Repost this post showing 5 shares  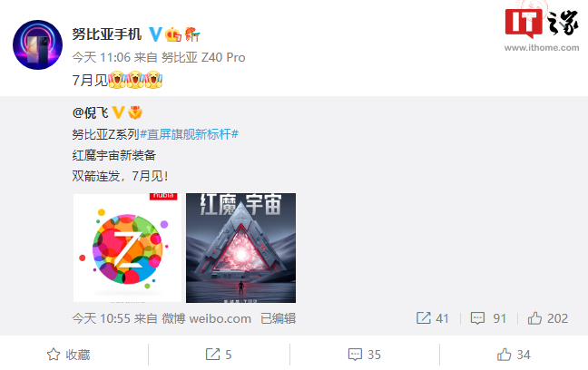click(x=219, y=355)
